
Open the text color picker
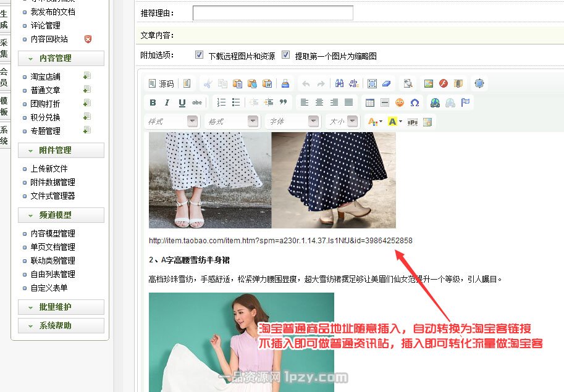[375, 122]
